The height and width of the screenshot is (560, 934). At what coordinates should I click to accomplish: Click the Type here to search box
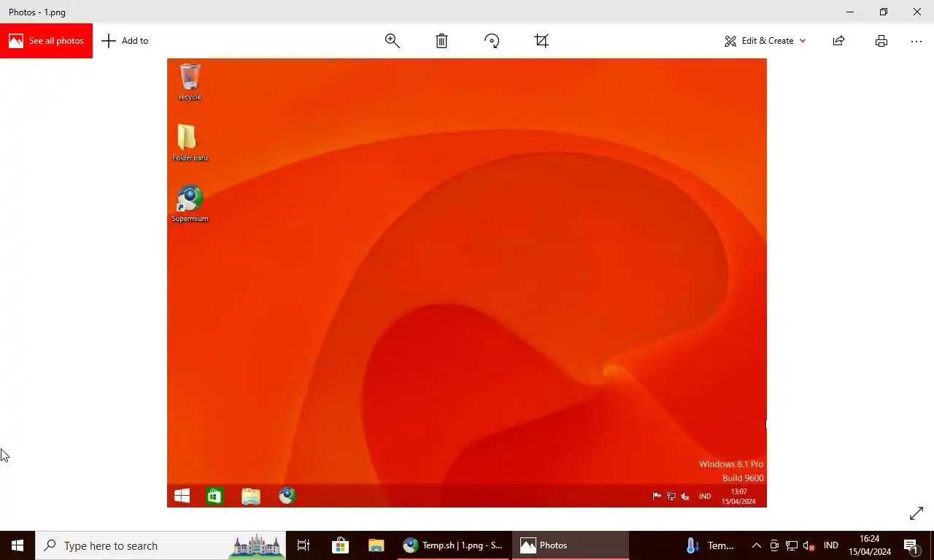pos(161,545)
